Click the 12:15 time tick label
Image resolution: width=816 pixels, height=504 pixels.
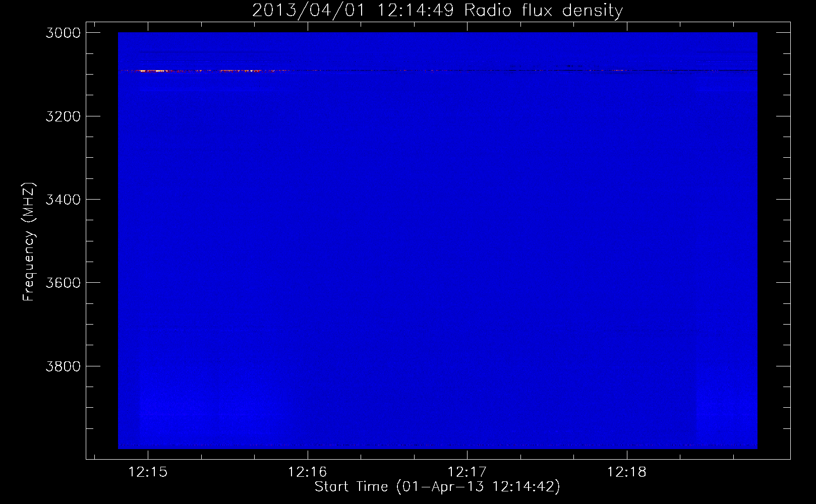click(x=148, y=472)
